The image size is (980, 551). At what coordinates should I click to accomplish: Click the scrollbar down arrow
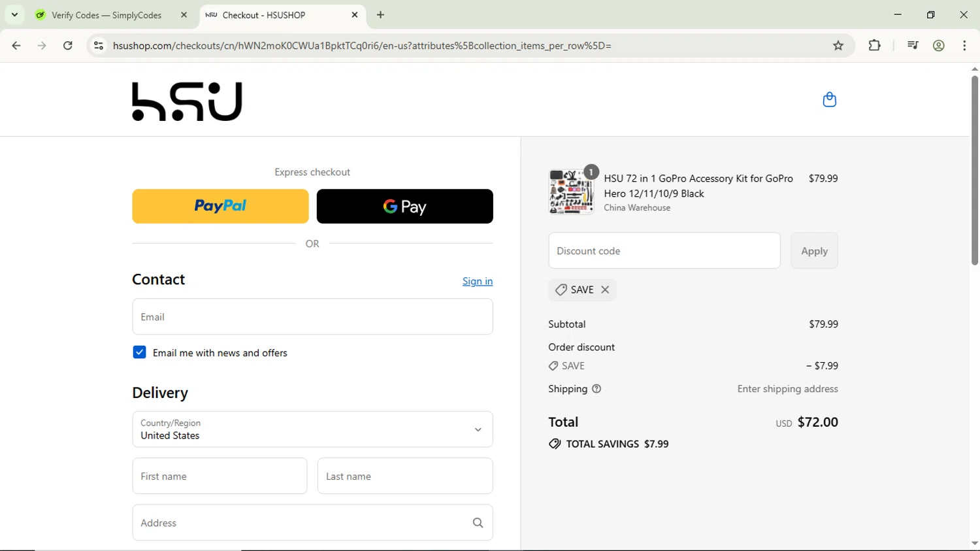(974, 544)
